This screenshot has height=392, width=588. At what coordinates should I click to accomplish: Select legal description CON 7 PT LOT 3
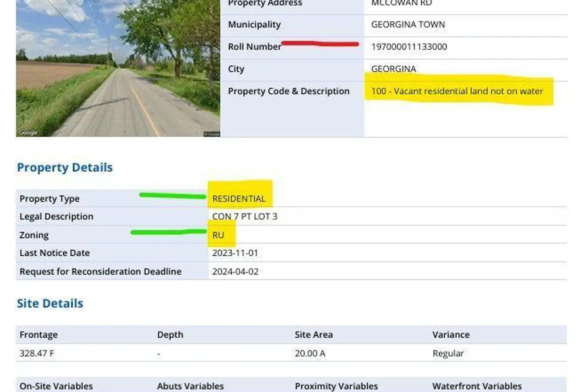coord(245,216)
